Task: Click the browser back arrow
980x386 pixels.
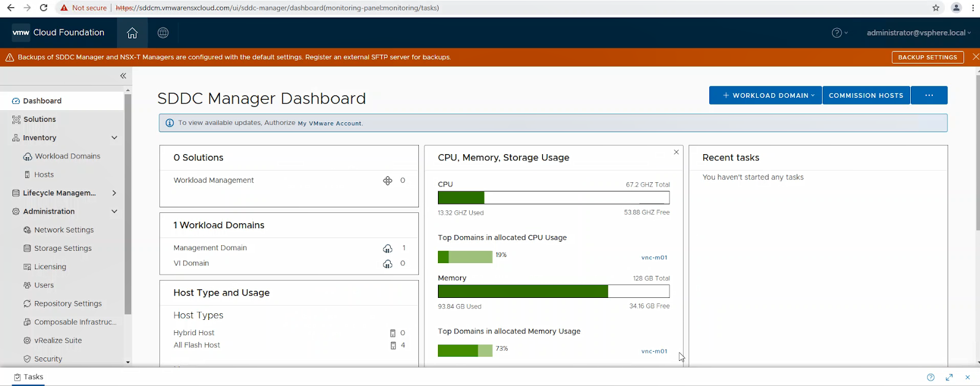Action: 10,8
